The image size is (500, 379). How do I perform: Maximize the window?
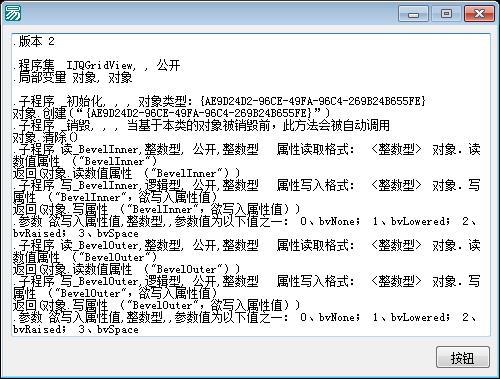(446, 14)
